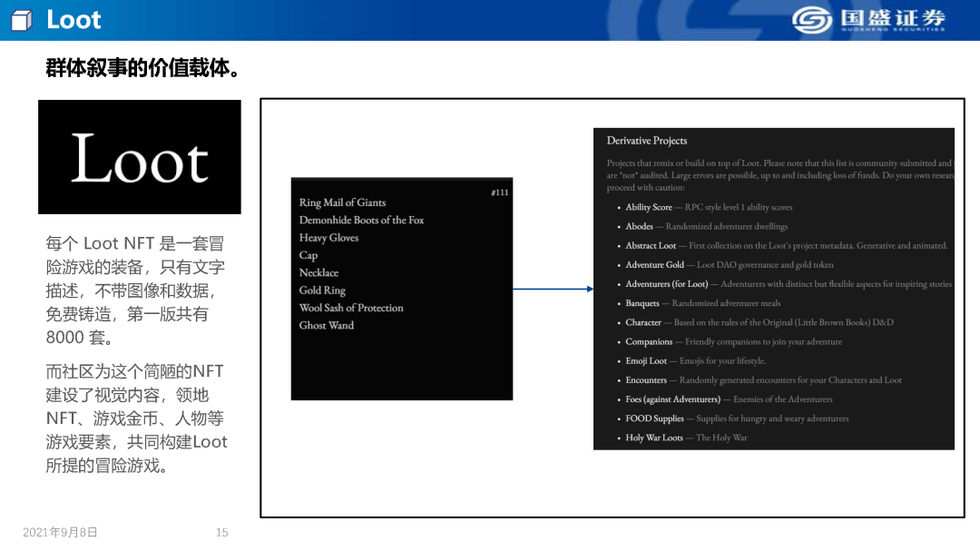
Task: Open the 'Adventure Gold' project link
Action: click(x=655, y=265)
